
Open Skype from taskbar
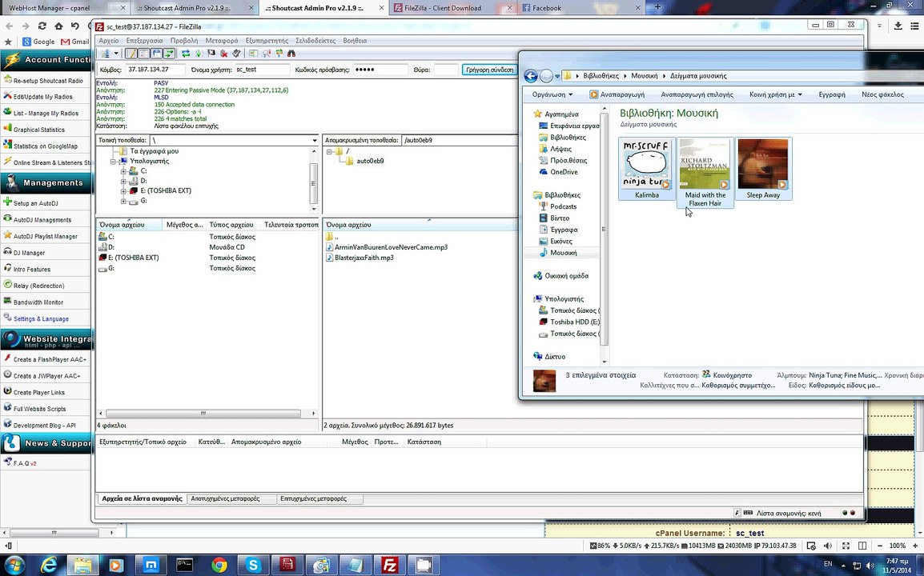(253, 566)
